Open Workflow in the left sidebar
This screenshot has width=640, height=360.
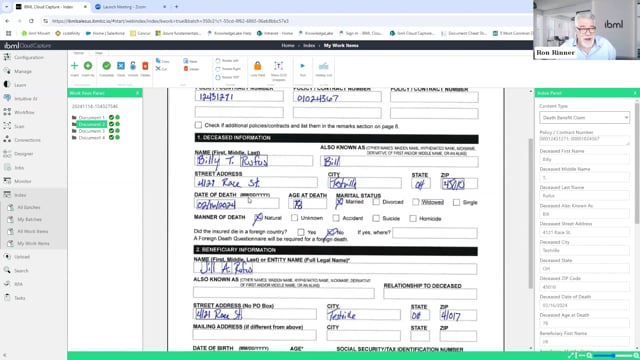coord(24,112)
